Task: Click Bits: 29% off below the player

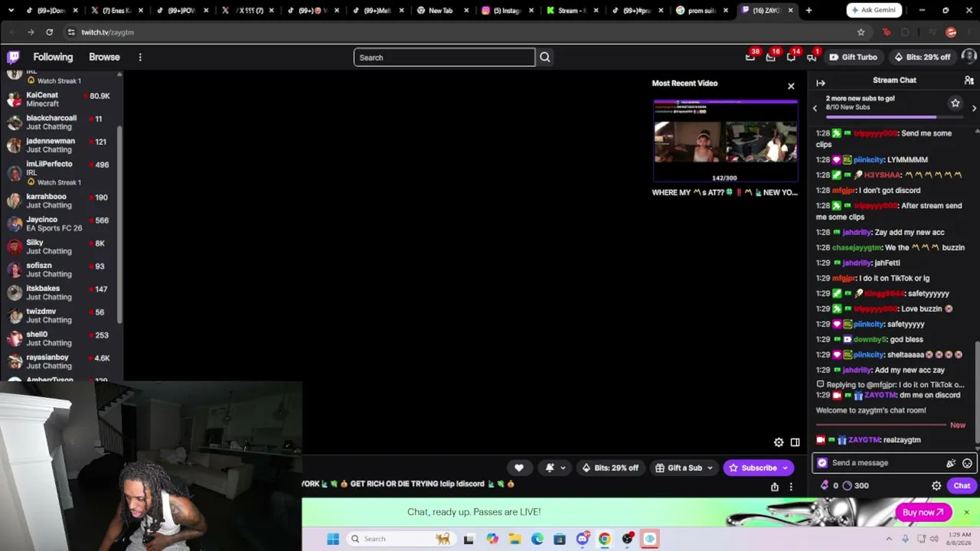Action: pos(610,468)
